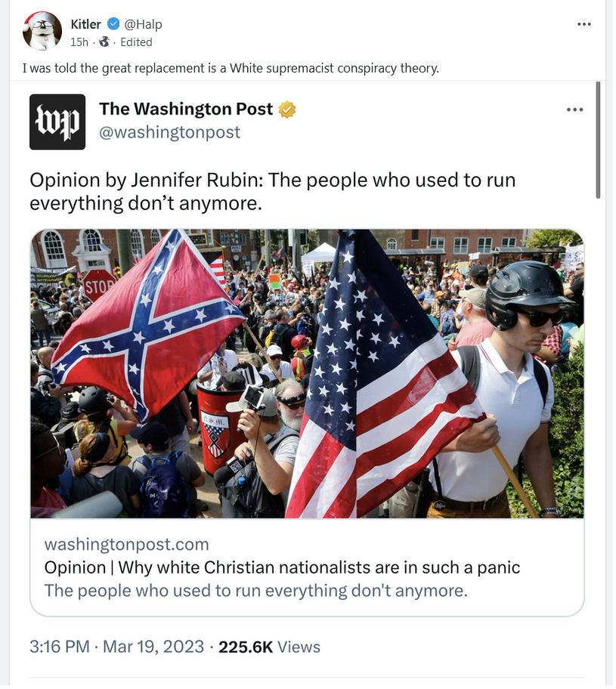Click the 3:16 PM Mar 19, 2023 timestamp
The image size is (616, 689).
117,647
